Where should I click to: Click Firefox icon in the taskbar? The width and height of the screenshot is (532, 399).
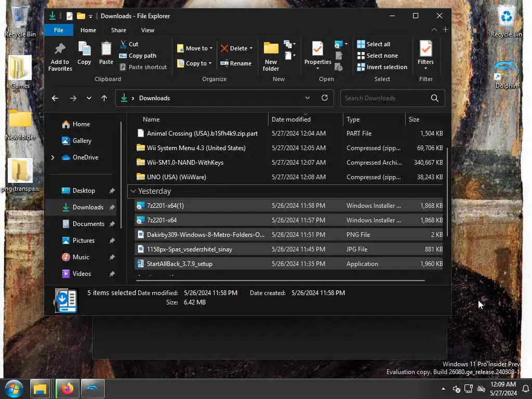click(x=67, y=389)
